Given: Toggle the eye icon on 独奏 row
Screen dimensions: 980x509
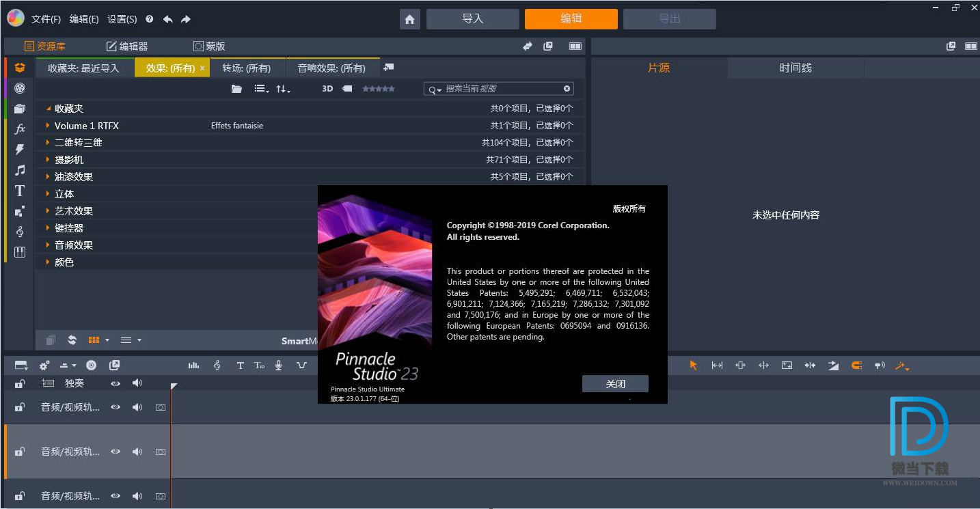Looking at the screenshot, I should tap(115, 383).
